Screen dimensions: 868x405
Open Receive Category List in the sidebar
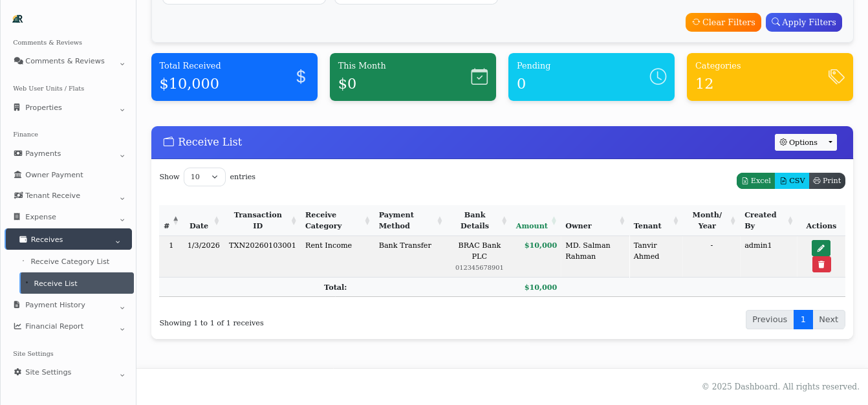coord(69,261)
